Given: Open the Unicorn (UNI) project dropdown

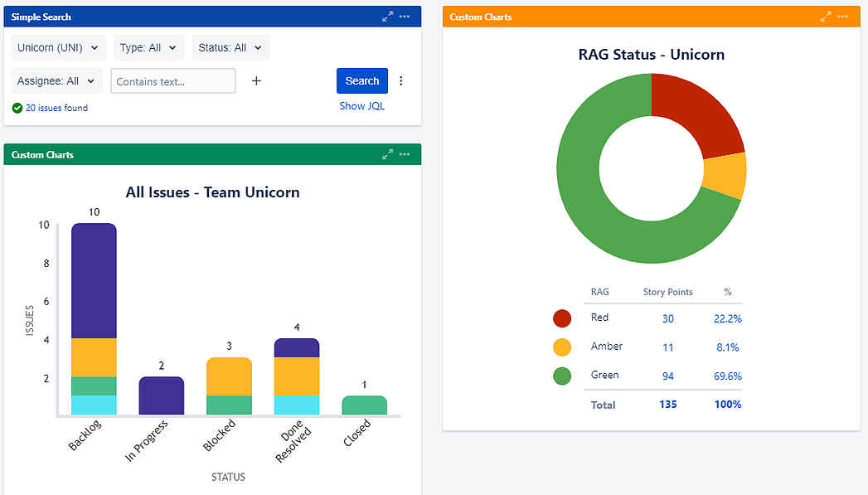Looking at the screenshot, I should (57, 47).
